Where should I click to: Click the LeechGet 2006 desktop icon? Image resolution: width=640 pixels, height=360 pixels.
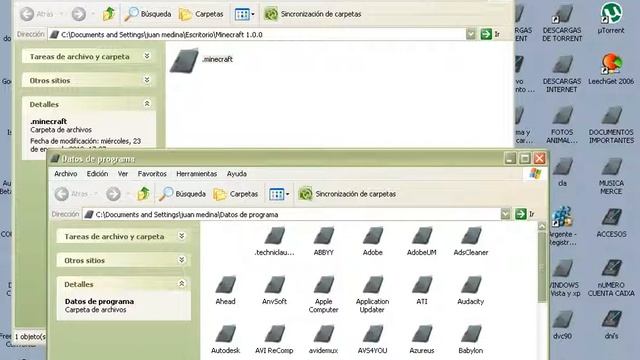[611, 69]
